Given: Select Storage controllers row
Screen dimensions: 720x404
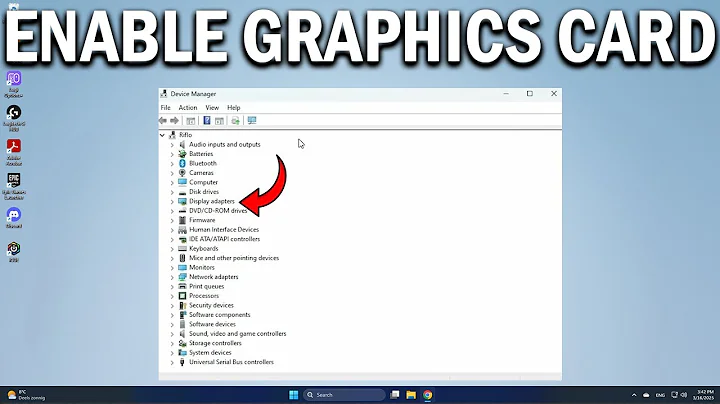Looking at the screenshot, I should [x=215, y=343].
